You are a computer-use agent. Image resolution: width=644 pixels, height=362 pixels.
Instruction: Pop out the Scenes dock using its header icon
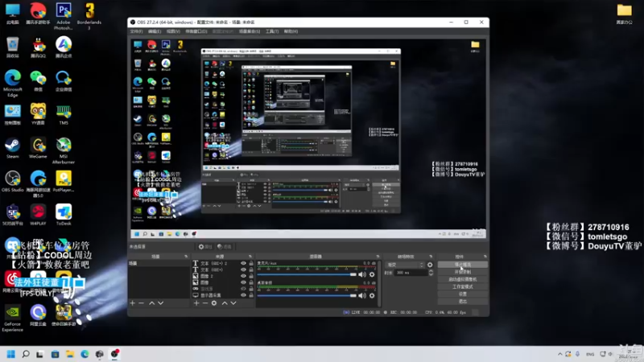[x=186, y=257]
